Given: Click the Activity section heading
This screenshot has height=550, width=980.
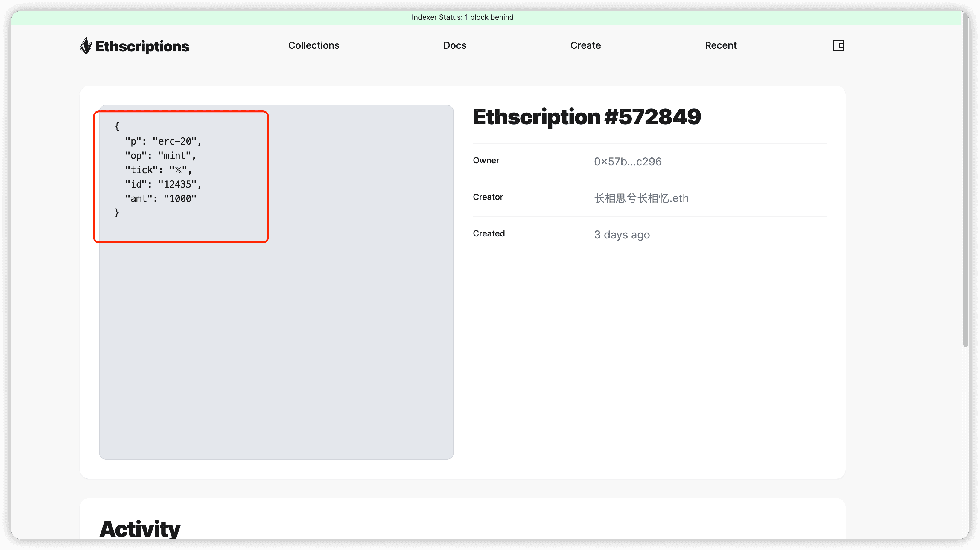Looking at the screenshot, I should pyautogui.click(x=140, y=529).
